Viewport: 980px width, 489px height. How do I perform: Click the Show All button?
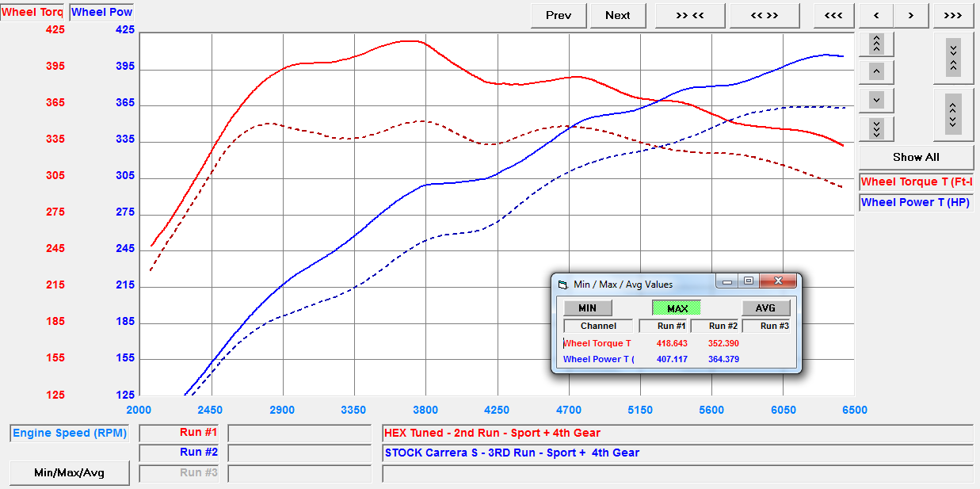point(916,157)
